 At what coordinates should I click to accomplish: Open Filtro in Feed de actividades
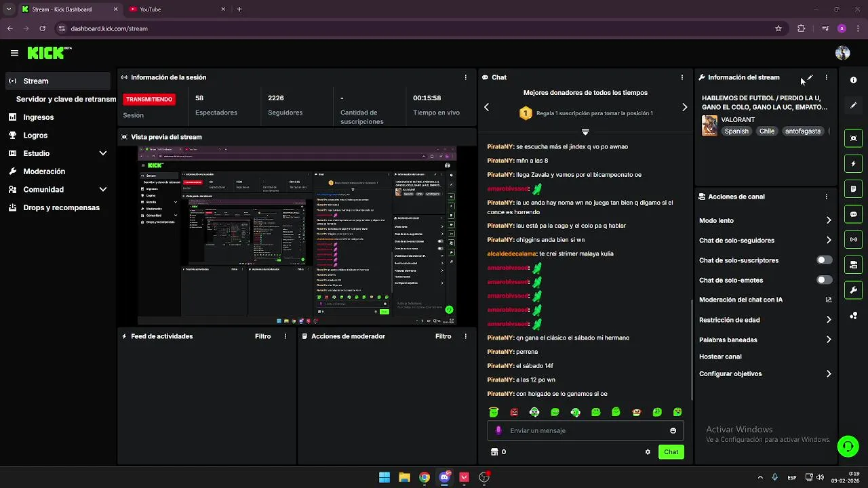[262, 336]
